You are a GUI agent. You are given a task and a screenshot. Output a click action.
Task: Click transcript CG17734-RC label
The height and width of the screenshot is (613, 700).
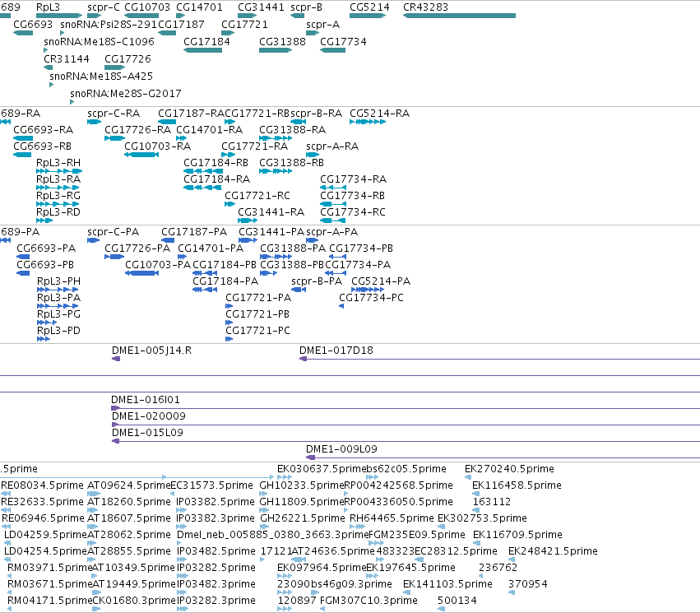(x=353, y=212)
